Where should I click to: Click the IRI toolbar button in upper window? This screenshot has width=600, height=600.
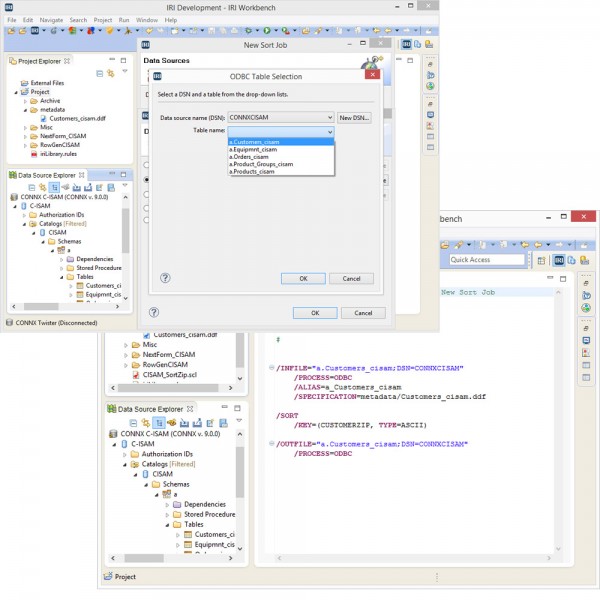(35, 30)
